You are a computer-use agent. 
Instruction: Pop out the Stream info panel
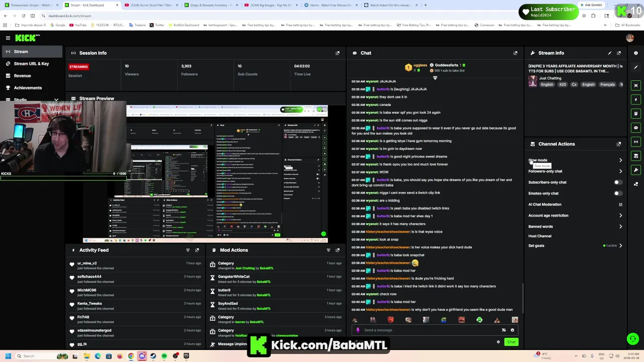[619, 53]
